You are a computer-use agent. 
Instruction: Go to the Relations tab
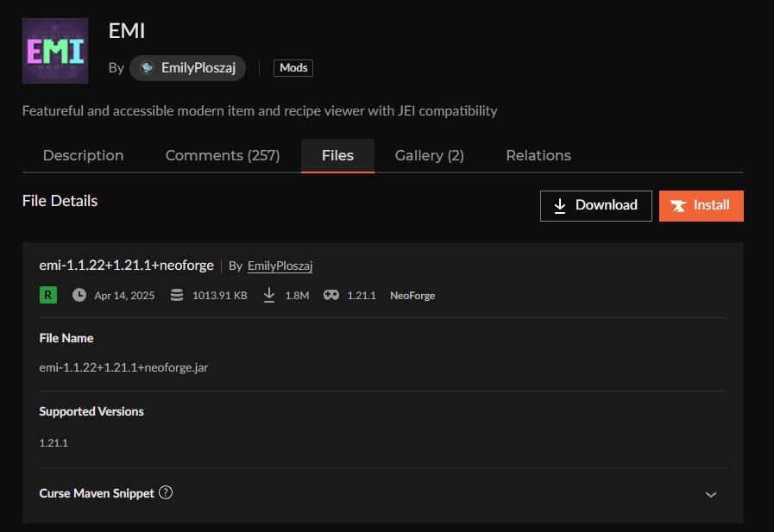click(x=538, y=156)
